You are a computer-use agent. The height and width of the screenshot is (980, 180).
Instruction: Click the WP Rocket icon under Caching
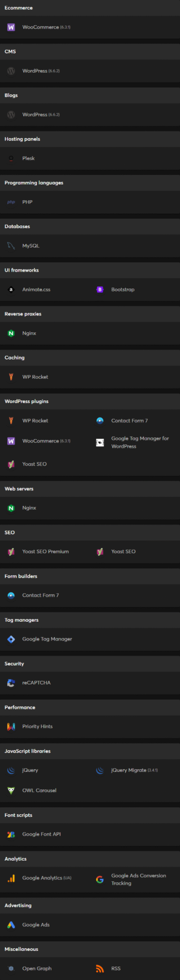pyautogui.click(x=11, y=377)
